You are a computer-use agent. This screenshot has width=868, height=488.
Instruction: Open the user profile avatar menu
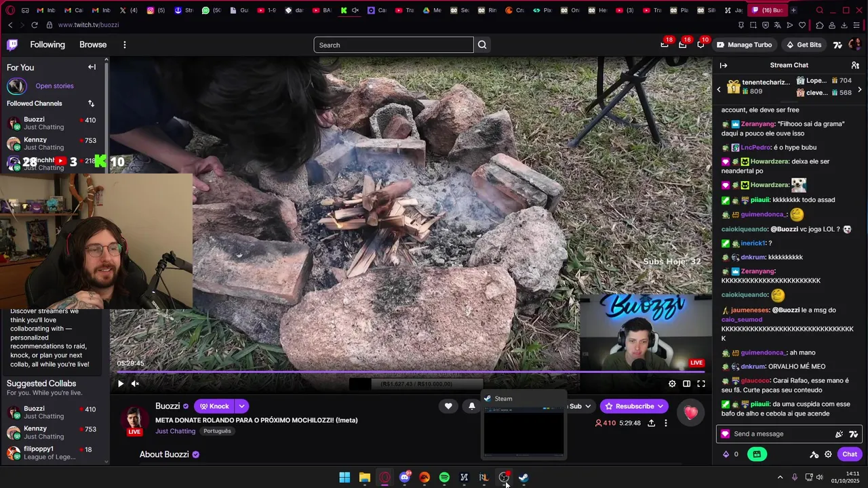854,45
